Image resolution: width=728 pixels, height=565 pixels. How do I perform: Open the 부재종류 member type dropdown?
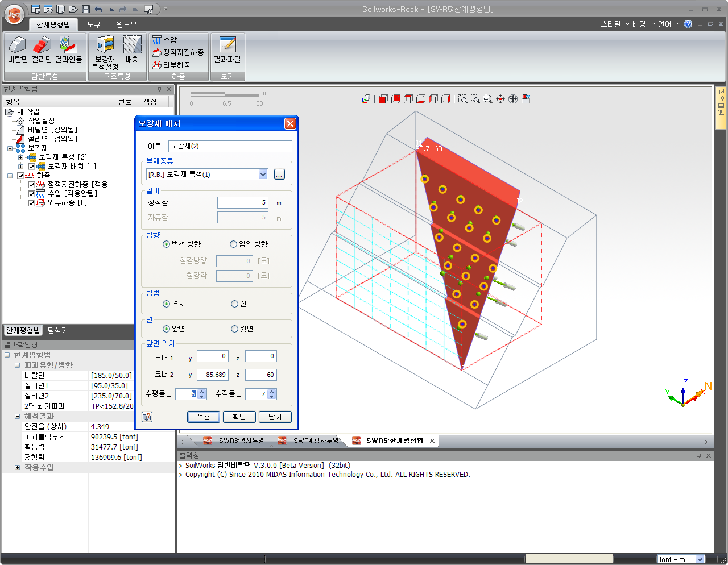pos(263,175)
